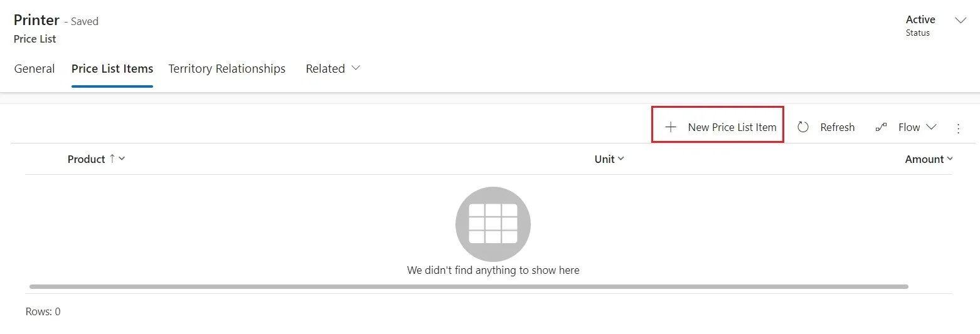Click the Product sort ascending arrow
980x334 pixels.
pos(112,159)
